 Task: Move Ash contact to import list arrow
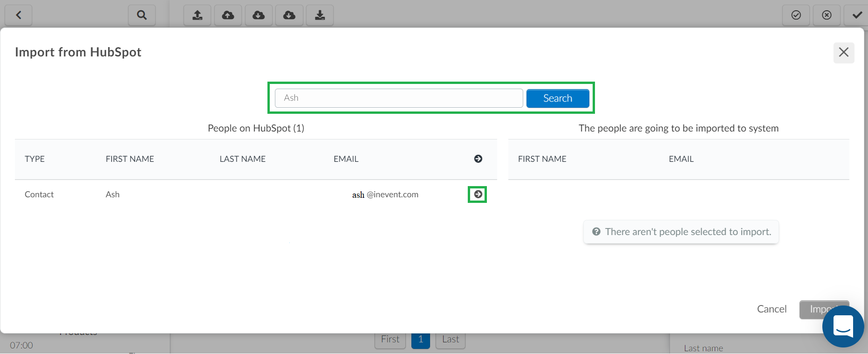pyautogui.click(x=478, y=194)
